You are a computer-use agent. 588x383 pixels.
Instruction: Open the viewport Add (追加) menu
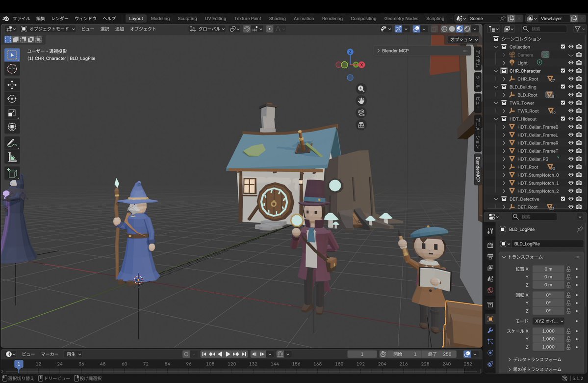point(119,29)
